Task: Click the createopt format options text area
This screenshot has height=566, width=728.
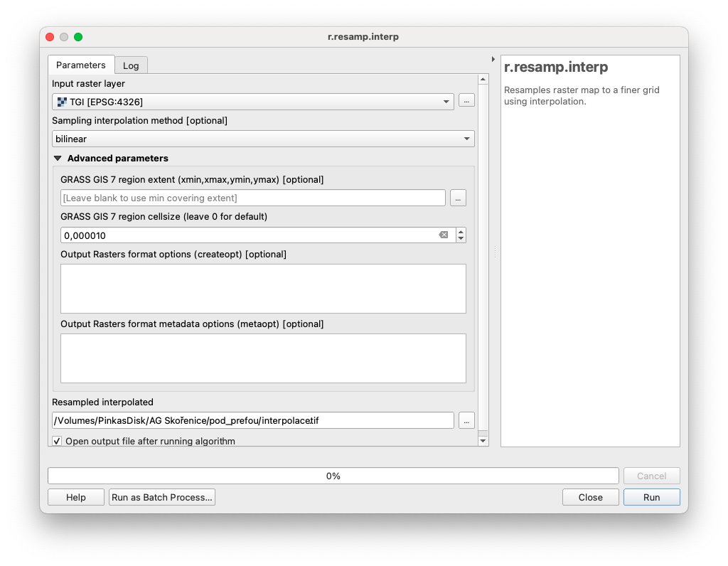Action: (263, 289)
